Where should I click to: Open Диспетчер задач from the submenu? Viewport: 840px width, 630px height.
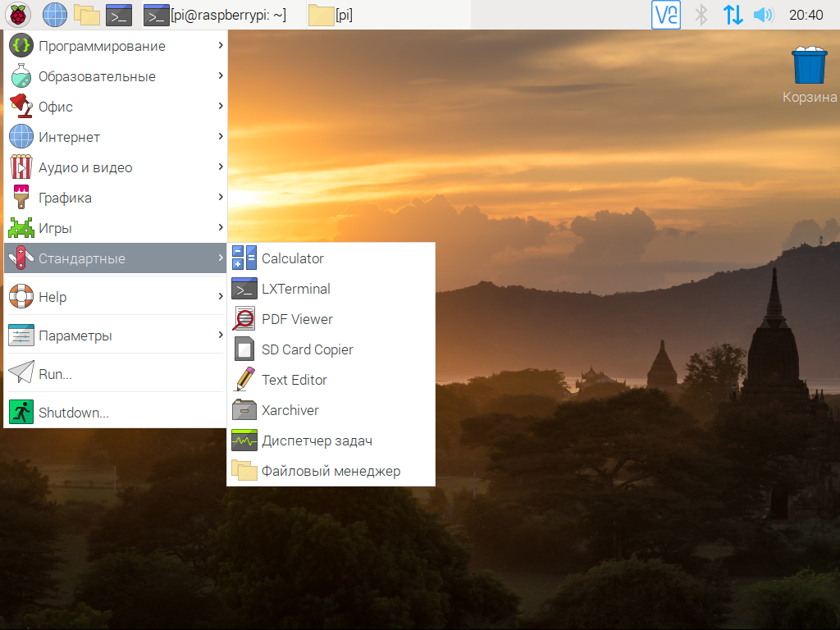(x=331, y=441)
